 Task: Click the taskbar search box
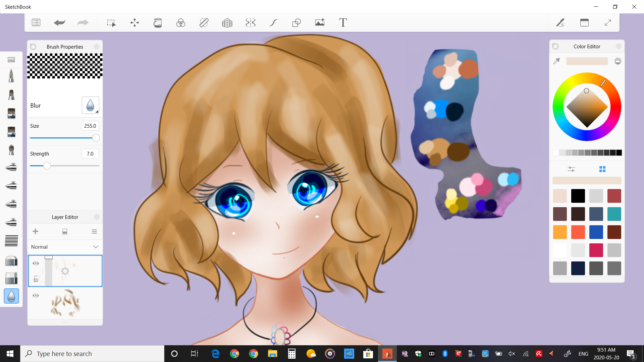point(92,354)
